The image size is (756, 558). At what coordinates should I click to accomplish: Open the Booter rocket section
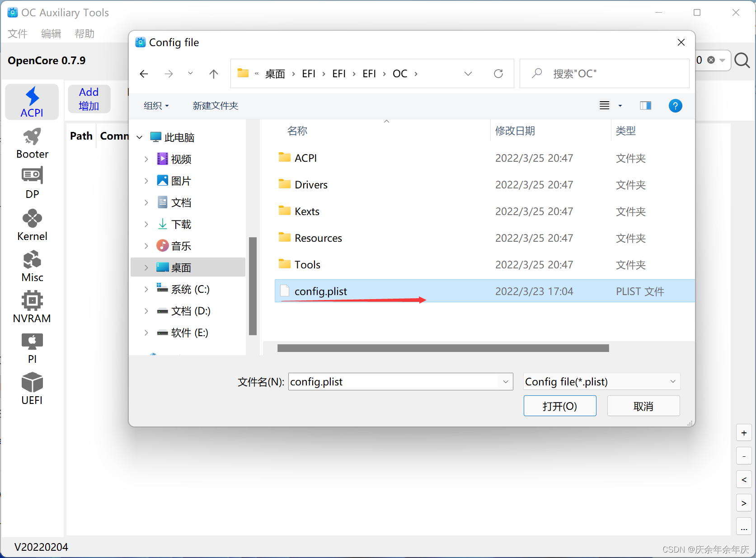pos(32,144)
